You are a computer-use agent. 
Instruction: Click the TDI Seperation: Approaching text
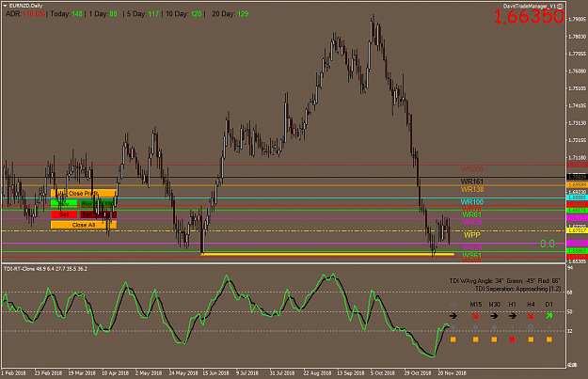coord(517,289)
